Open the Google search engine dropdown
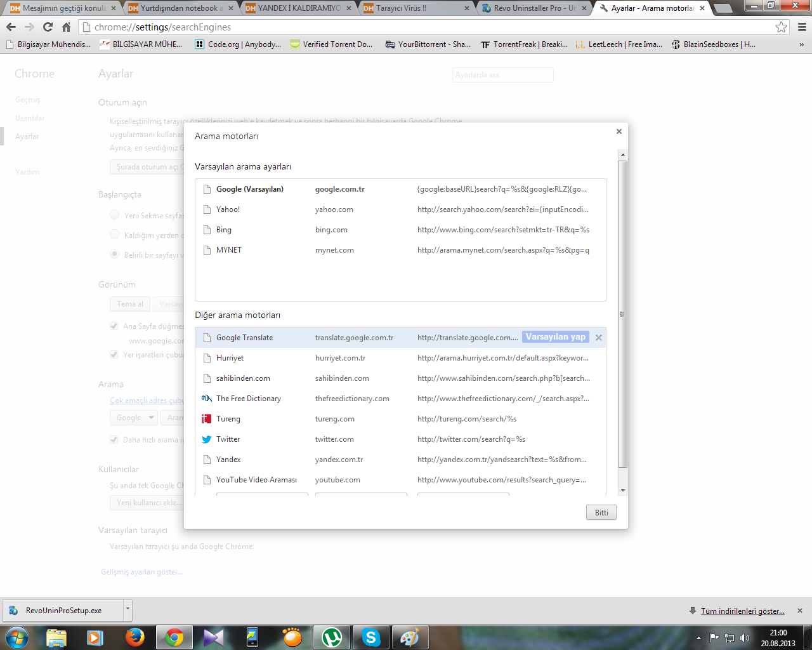 pos(133,418)
